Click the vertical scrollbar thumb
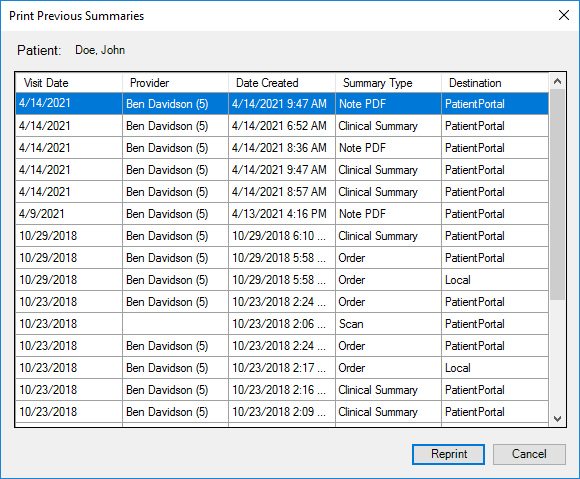The image size is (580, 479). coord(557,195)
